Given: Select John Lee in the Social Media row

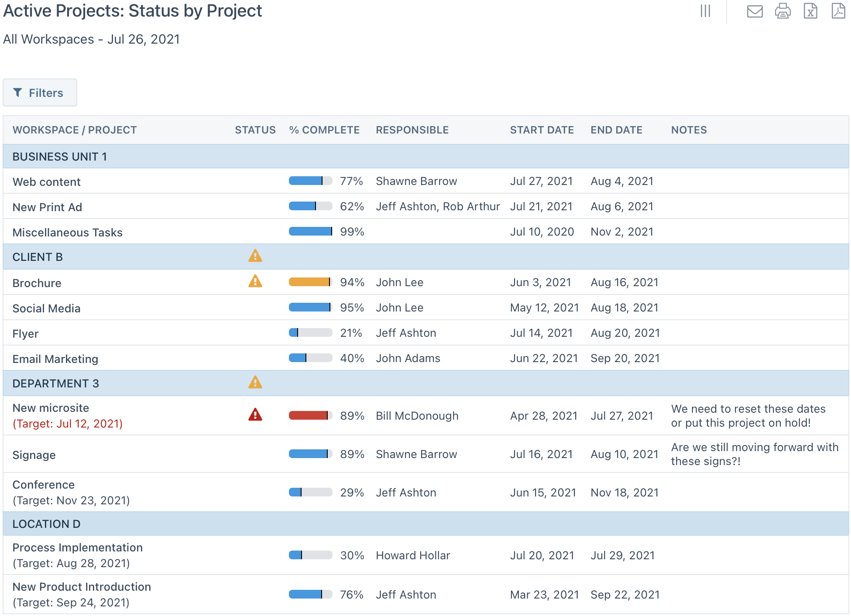Looking at the screenshot, I should (x=399, y=308).
